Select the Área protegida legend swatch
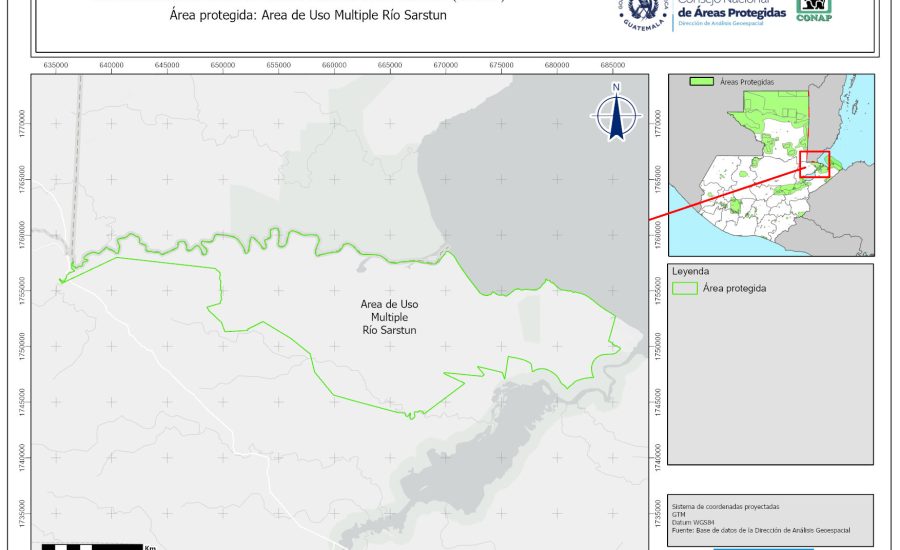900x550 pixels. pos(685,288)
